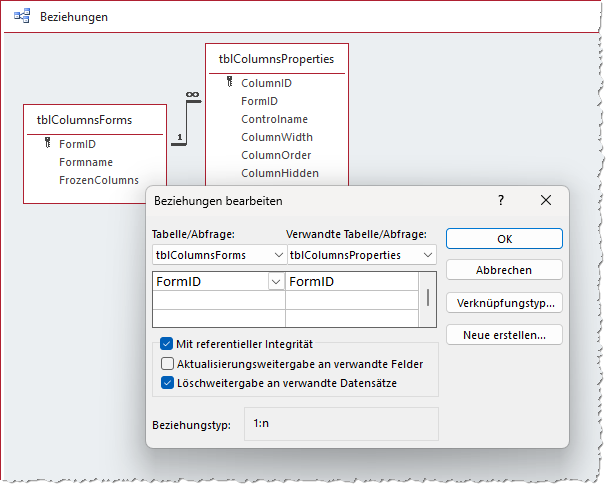
Task: Click the help question mark icon
Action: (501, 201)
